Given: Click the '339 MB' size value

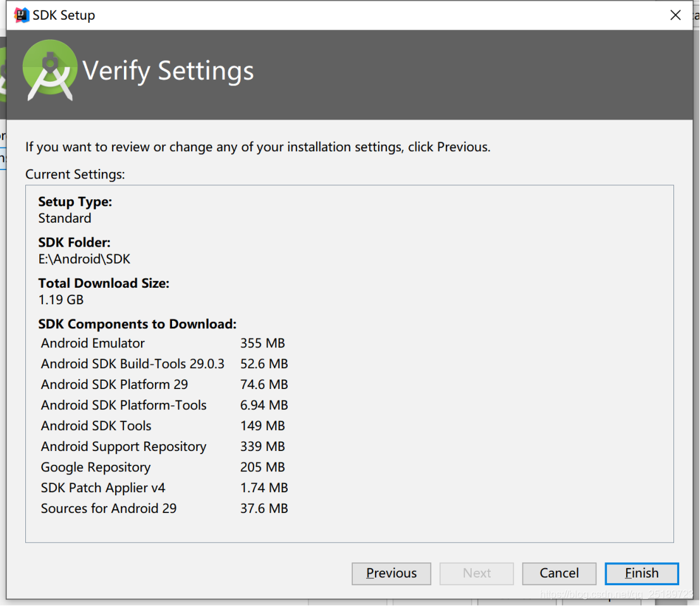Looking at the screenshot, I should pos(262,447).
